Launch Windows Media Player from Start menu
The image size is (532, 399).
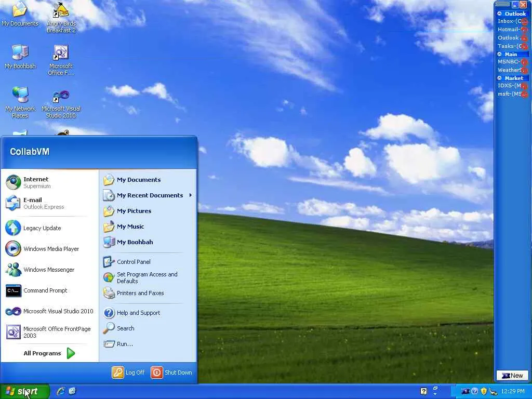click(x=49, y=249)
